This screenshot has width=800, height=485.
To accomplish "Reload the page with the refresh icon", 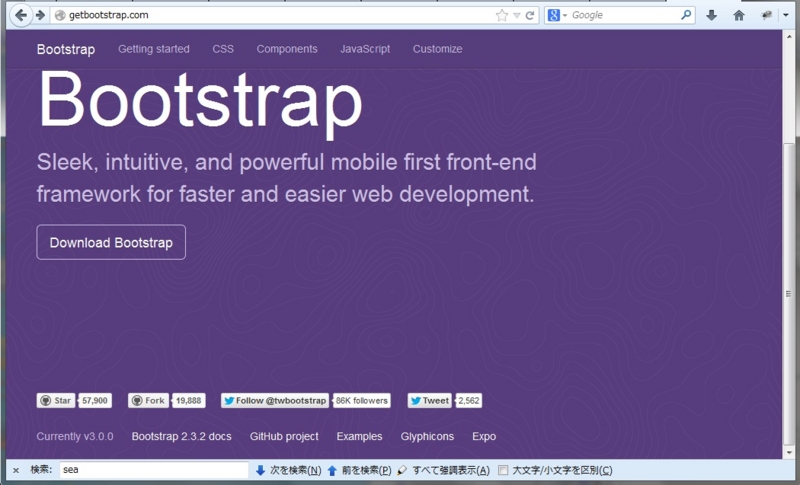I will (x=530, y=15).
